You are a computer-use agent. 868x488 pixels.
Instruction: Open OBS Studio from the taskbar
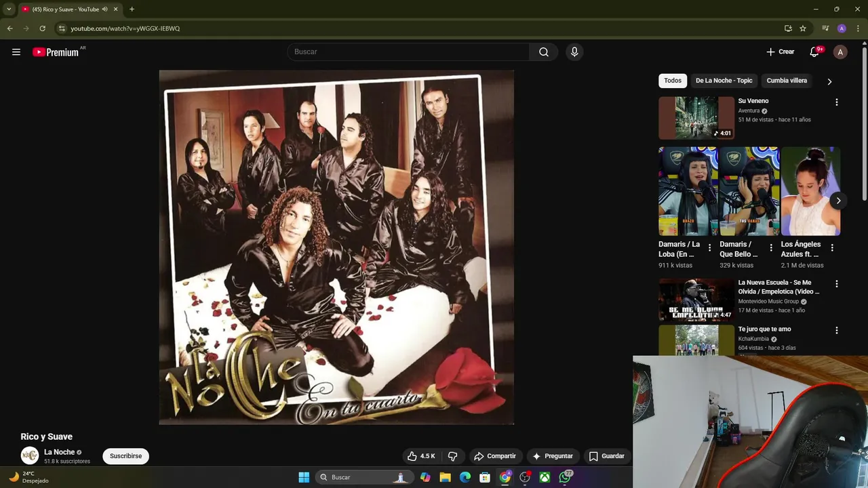pos(525,477)
